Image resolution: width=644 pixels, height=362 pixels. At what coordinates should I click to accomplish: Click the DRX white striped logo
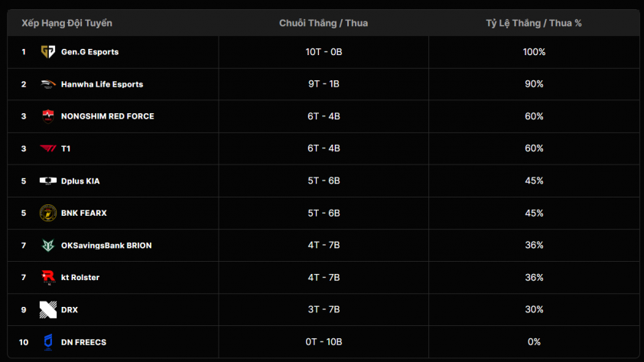[48, 310]
